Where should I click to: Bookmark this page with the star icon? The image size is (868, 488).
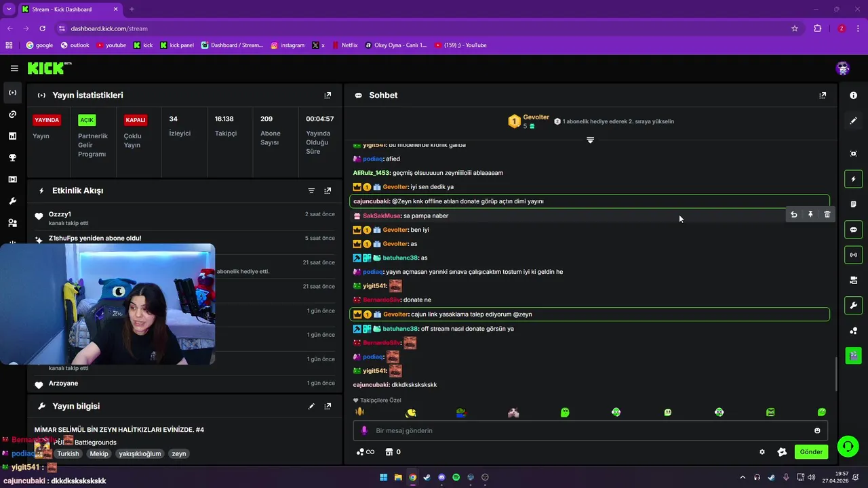795,28
